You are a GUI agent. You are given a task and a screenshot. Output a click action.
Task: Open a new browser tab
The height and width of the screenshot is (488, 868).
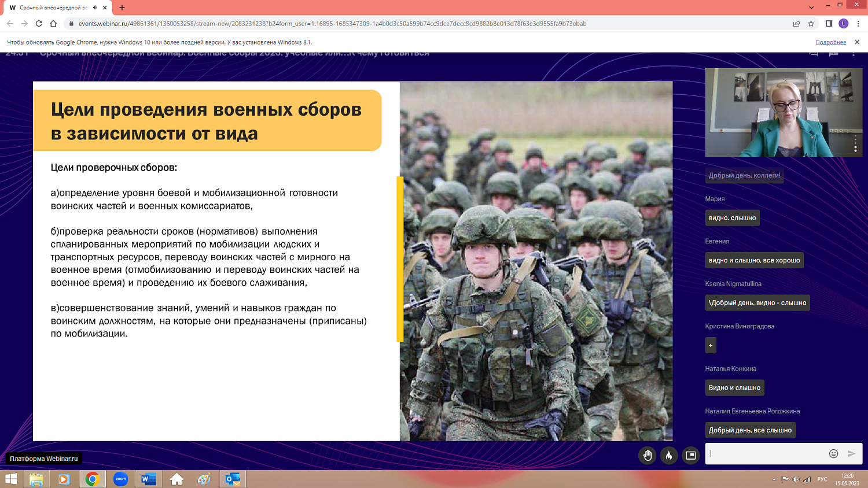coord(122,8)
